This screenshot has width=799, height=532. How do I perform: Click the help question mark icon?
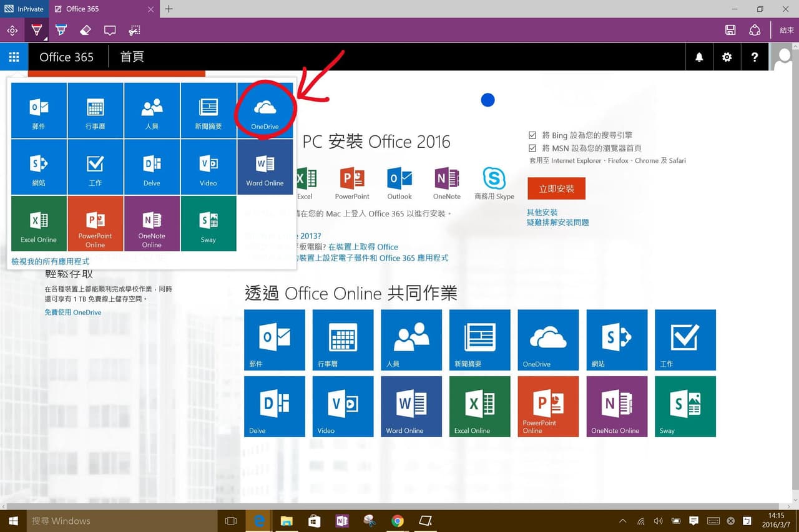click(755, 57)
